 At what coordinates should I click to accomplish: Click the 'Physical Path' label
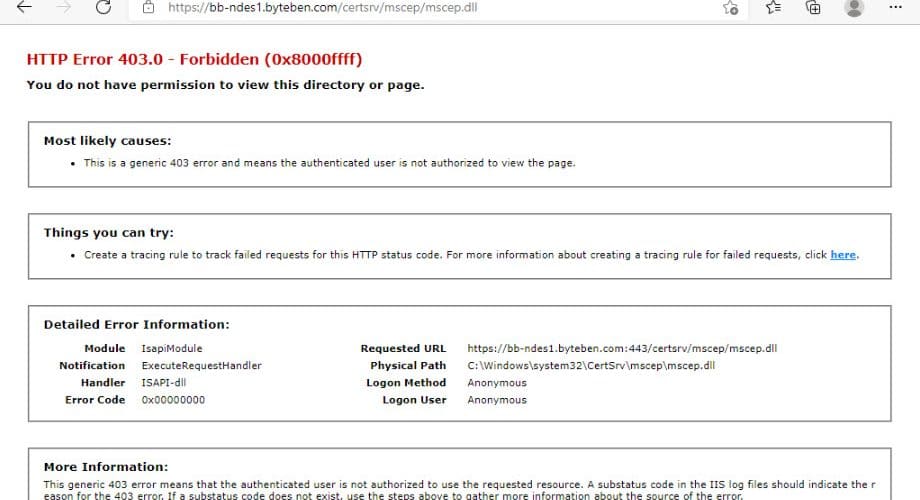(x=408, y=366)
